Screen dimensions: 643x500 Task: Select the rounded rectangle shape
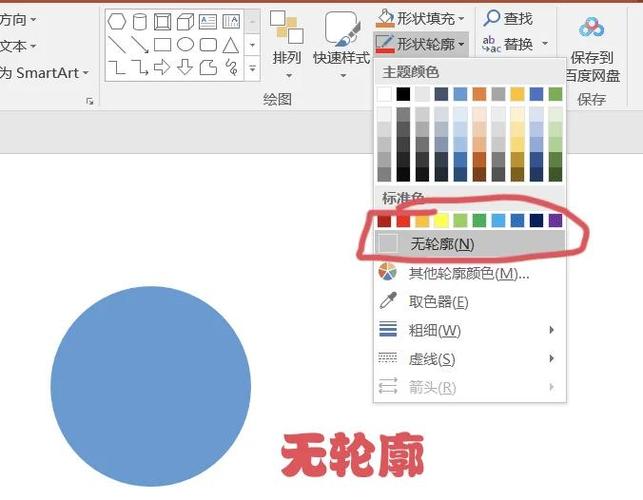[208, 44]
